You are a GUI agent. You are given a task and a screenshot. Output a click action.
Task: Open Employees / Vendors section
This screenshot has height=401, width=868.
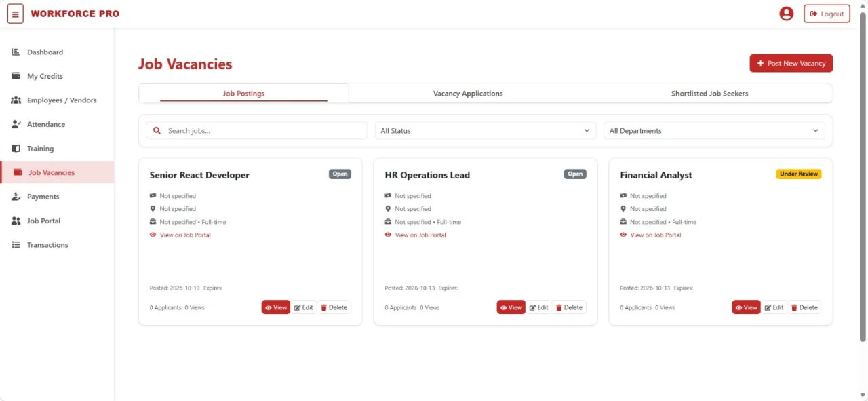point(57,100)
